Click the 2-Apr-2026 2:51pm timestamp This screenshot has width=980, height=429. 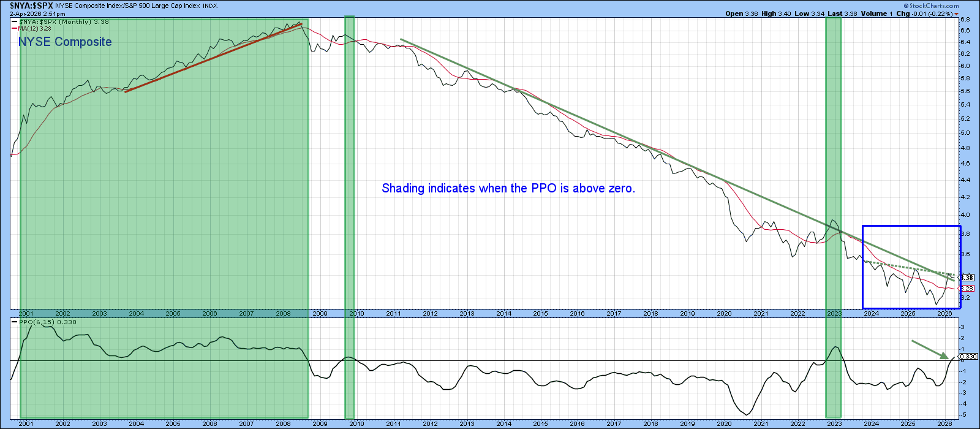point(37,13)
